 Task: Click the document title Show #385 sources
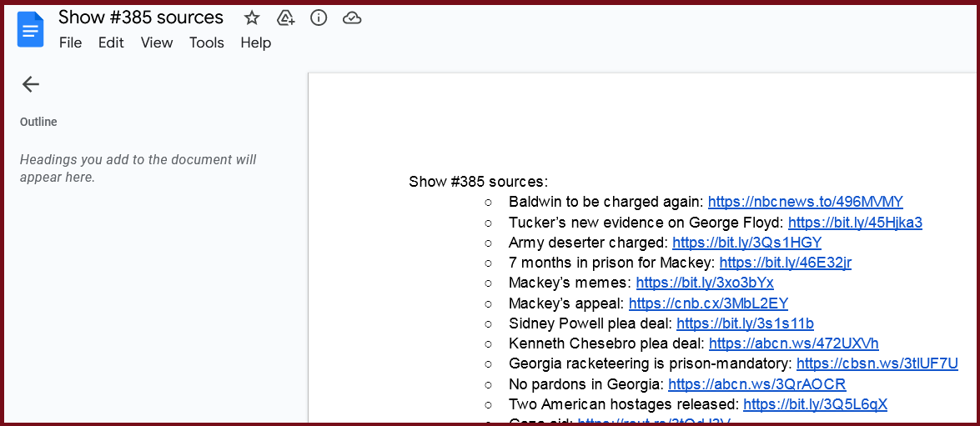pos(141,18)
